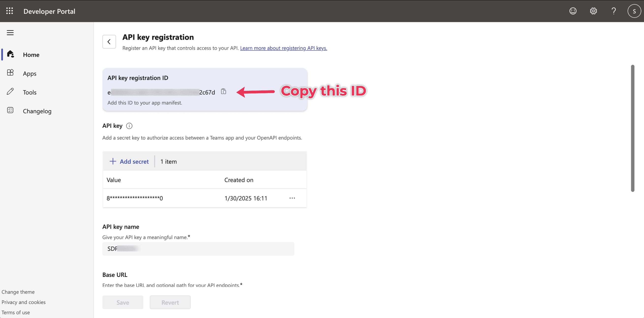Click the 1 item count label
This screenshot has height=318, width=644.
pos(168,162)
